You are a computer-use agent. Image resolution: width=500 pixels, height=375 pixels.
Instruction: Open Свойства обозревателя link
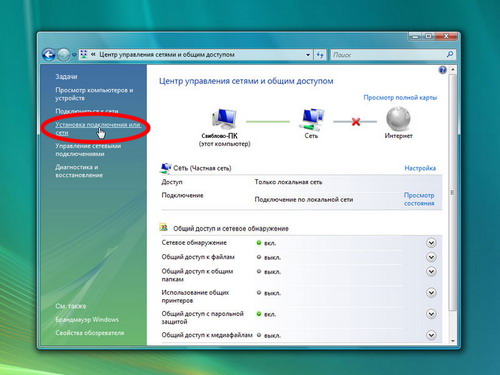coord(90,333)
